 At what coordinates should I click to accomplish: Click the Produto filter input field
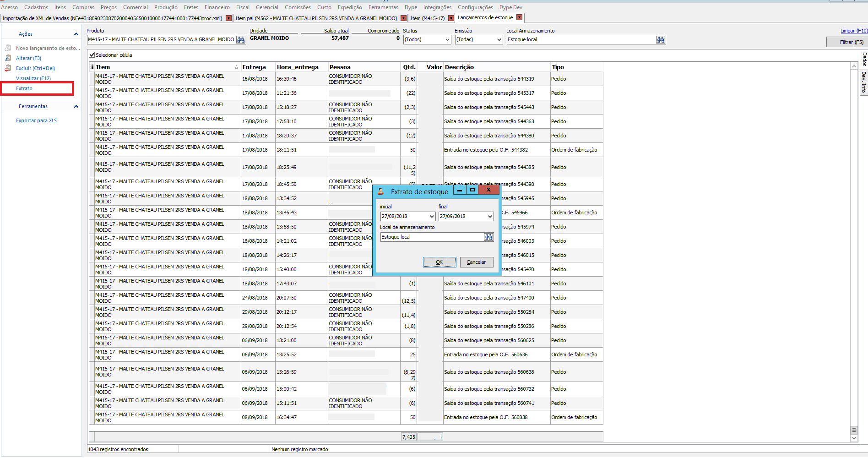coord(162,40)
